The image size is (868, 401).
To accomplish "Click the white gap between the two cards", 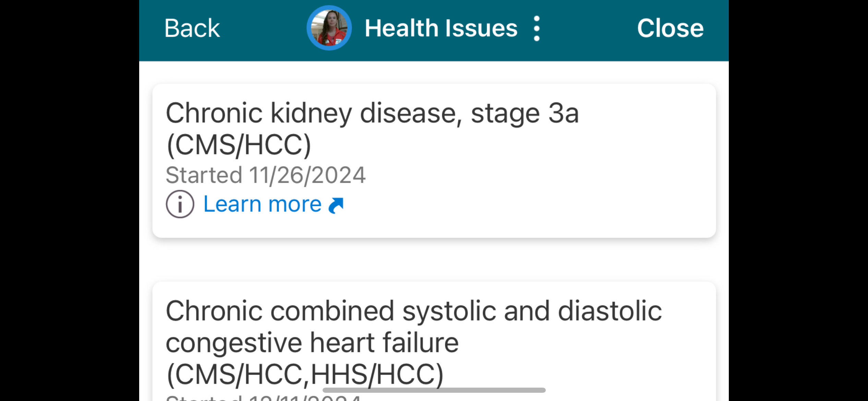I will coord(434,260).
